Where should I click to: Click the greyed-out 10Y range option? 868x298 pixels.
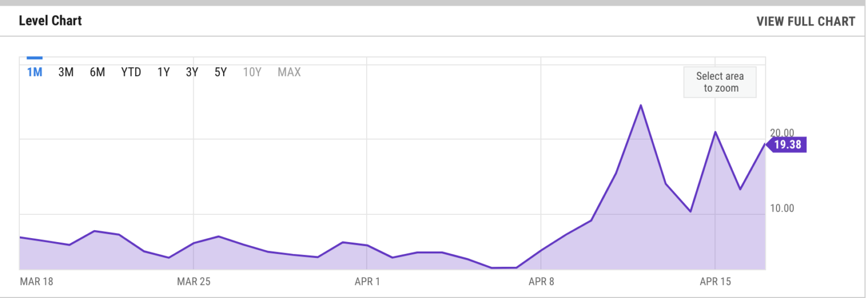252,72
